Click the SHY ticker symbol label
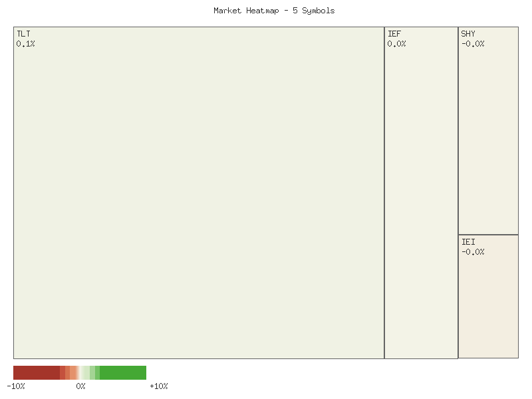This screenshot has width=532, height=399. click(x=469, y=33)
